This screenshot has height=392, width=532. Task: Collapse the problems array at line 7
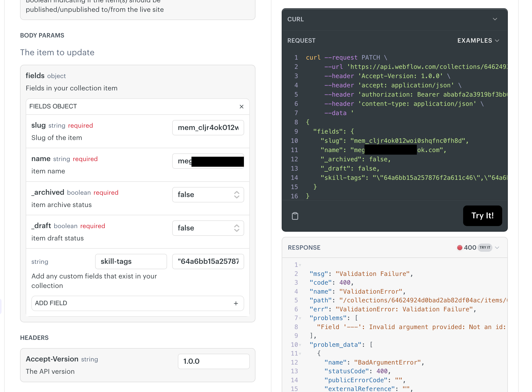pyautogui.click(x=300, y=318)
